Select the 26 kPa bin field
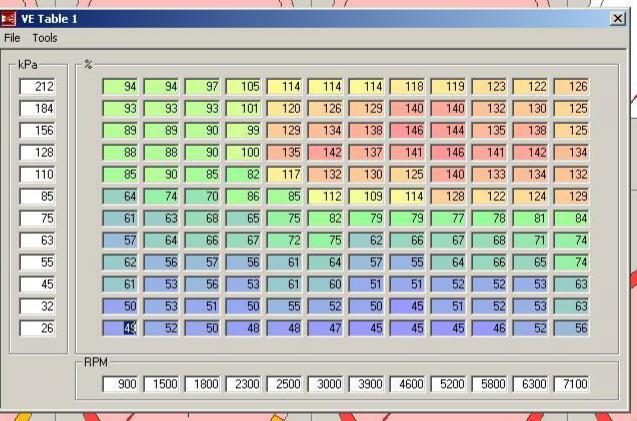The height and width of the screenshot is (421, 637). click(37, 328)
